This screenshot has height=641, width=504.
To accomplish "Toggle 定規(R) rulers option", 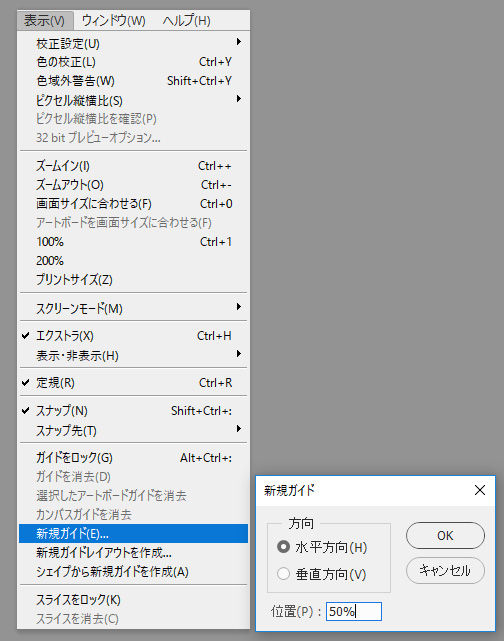I will pos(133,383).
